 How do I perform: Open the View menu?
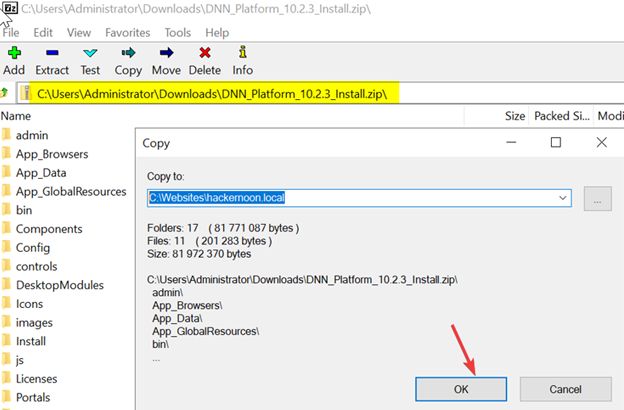(79, 32)
